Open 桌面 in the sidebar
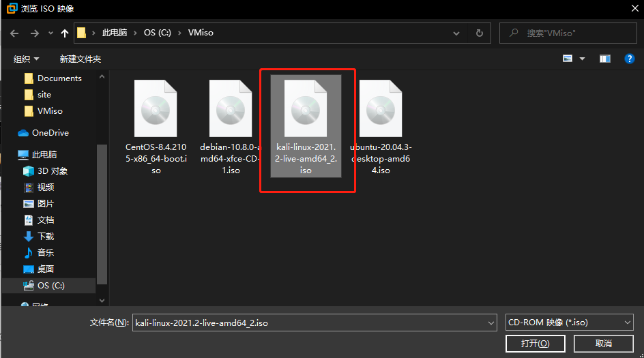The width and height of the screenshot is (644, 358). point(39,269)
